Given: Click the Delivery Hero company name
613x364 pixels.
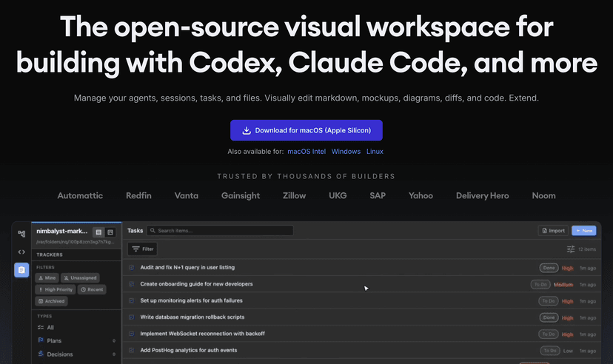Looking at the screenshot, I should (483, 195).
